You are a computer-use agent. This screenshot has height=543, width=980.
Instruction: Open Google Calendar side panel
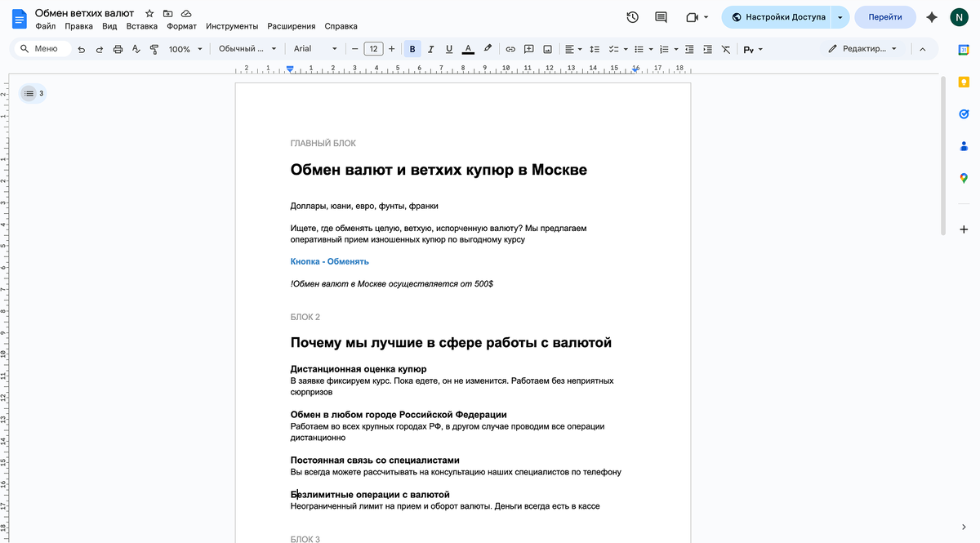pyautogui.click(x=964, y=50)
